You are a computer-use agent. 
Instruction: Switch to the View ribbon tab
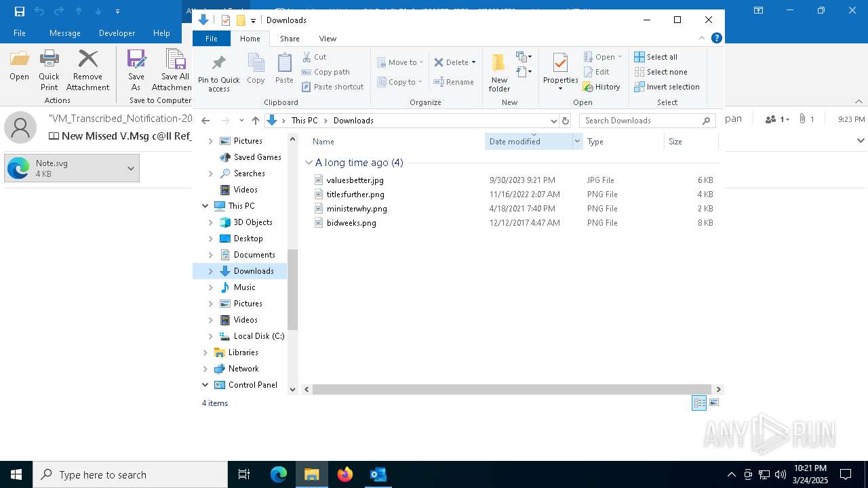coord(328,39)
